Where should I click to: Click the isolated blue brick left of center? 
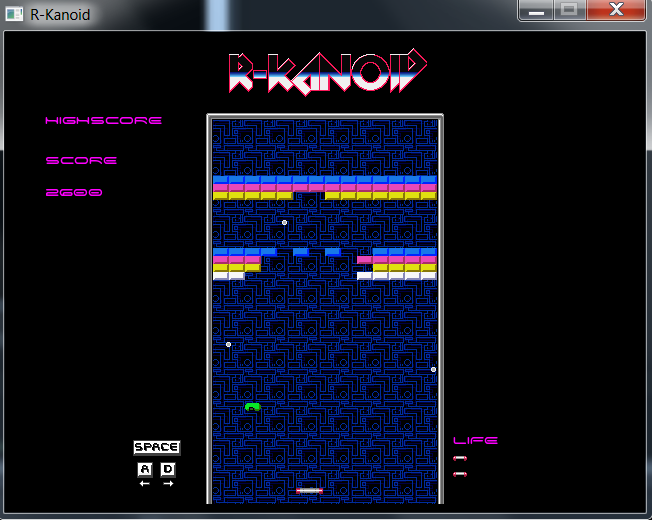pyautogui.click(x=300, y=251)
